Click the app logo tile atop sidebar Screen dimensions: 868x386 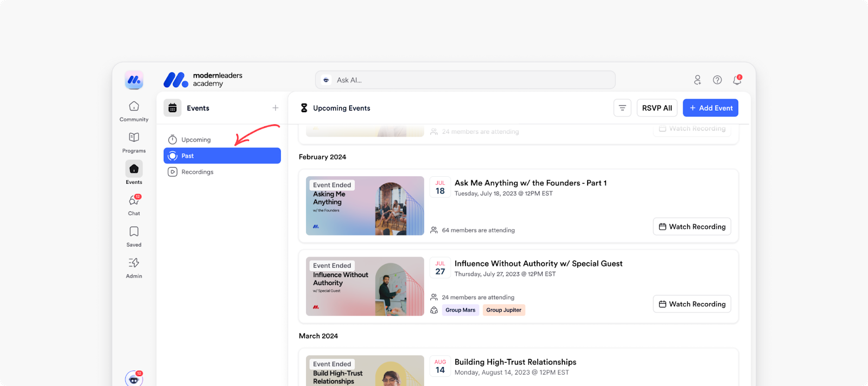point(134,80)
